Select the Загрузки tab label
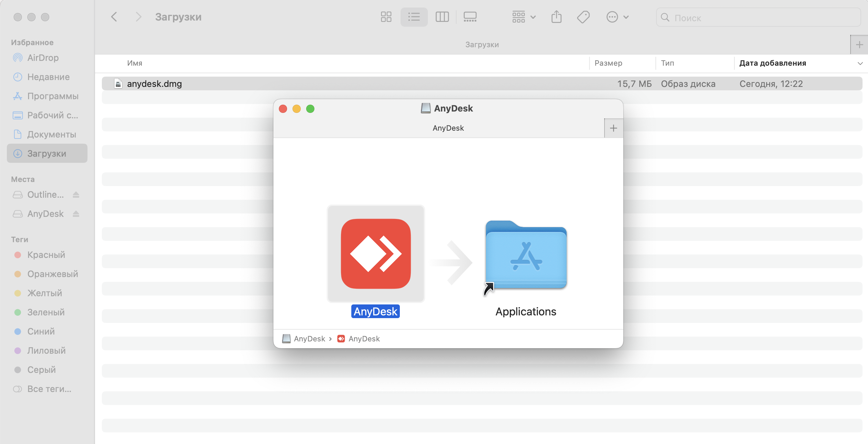The height and width of the screenshot is (444, 868). (x=482, y=44)
